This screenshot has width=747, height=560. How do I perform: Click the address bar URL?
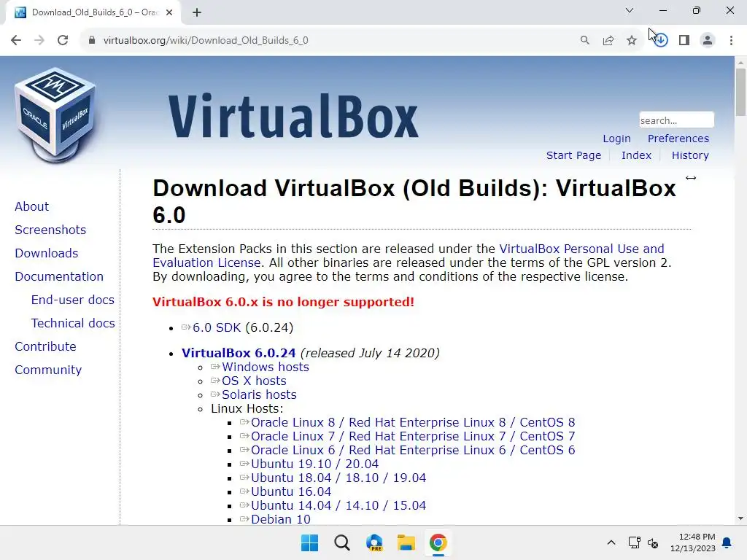pos(206,41)
